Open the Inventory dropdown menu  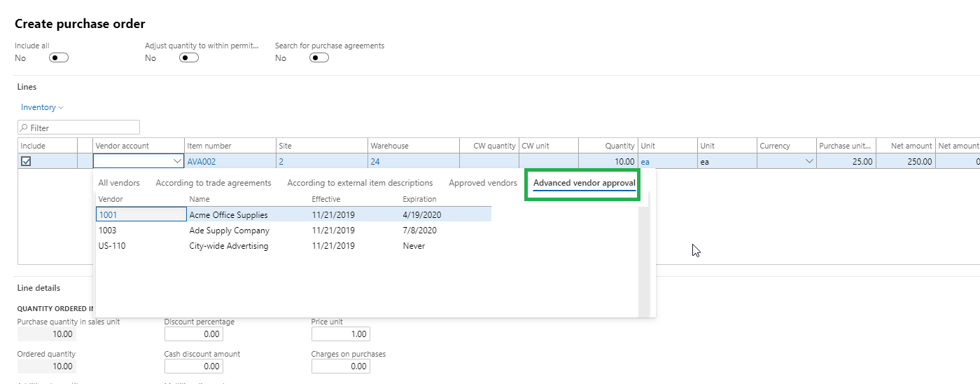(x=42, y=107)
